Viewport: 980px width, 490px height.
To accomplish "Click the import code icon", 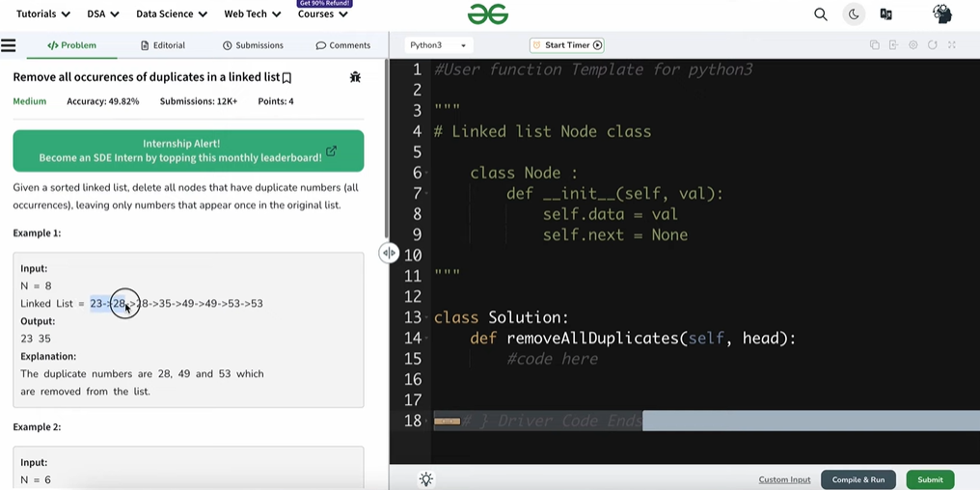I will 894,45.
